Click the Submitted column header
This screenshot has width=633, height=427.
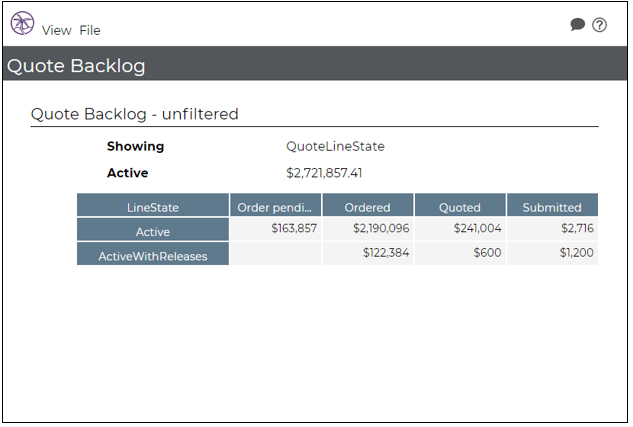click(x=552, y=205)
